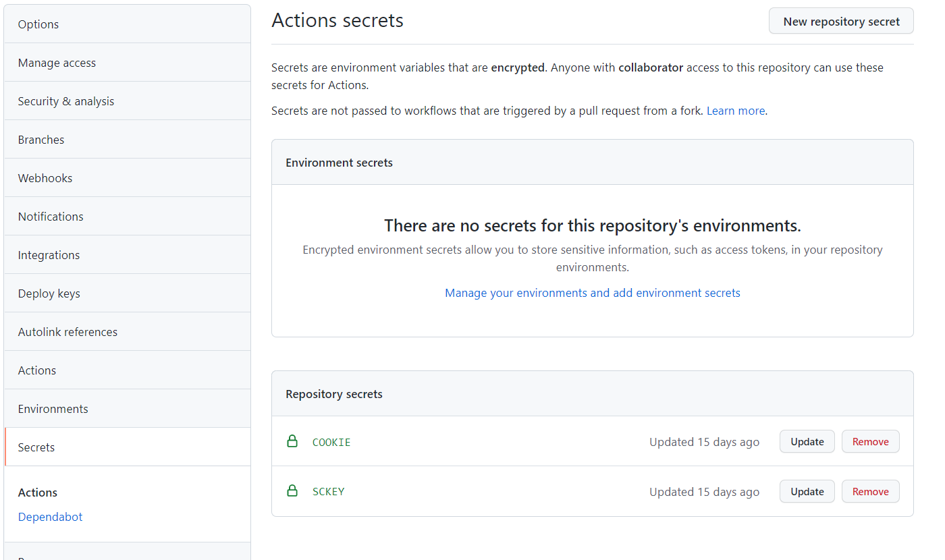Open the Environments settings page
The image size is (945, 560).
[53, 408]
